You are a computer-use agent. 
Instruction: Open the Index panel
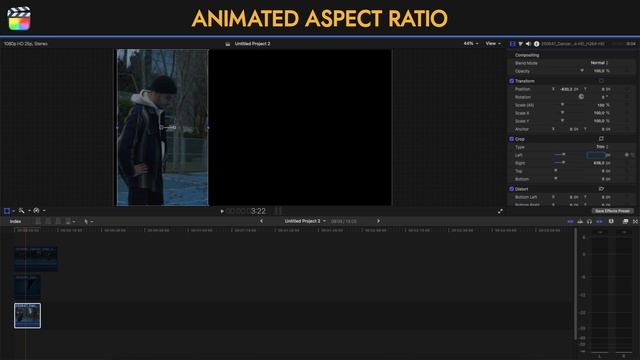coord(16,221)
